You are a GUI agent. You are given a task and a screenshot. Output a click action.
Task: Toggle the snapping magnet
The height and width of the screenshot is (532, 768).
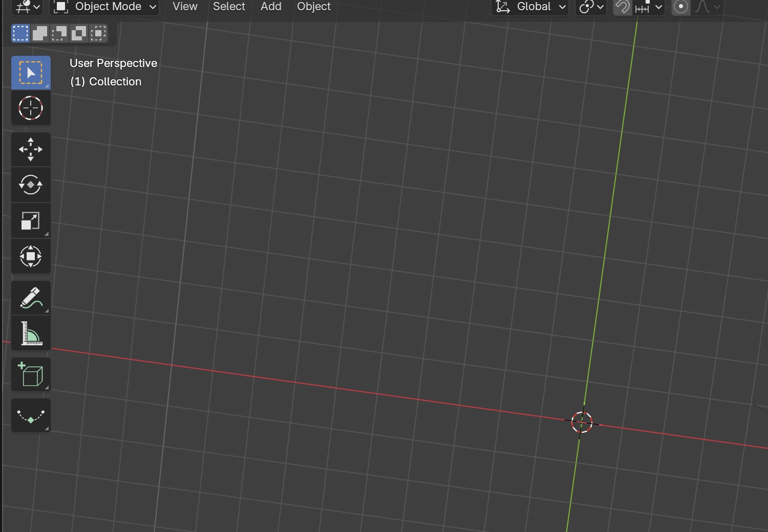point(623,7)
